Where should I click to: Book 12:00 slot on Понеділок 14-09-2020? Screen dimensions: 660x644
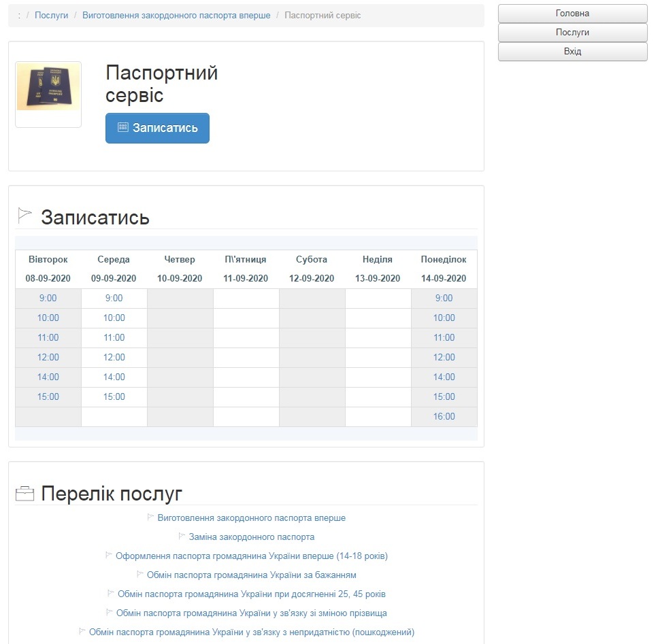[444, 358]
